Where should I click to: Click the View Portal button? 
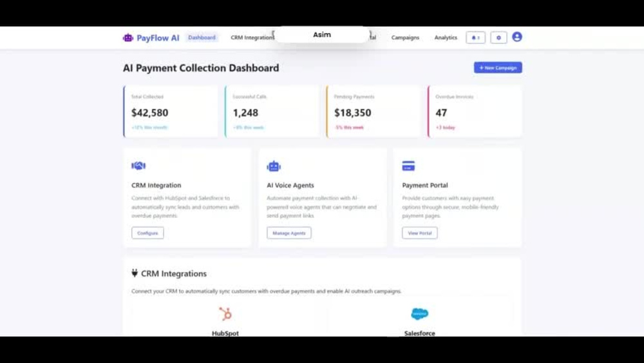pos(419,233)
